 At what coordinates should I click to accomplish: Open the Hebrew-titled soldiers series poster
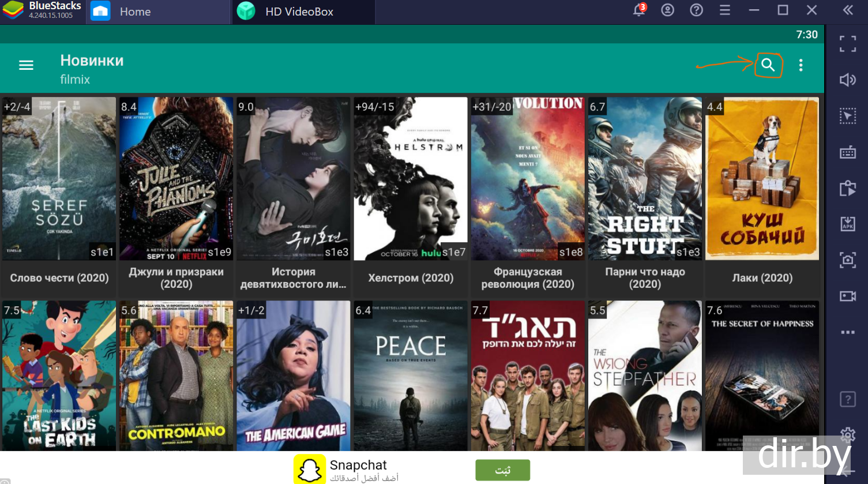tap(528, 376)
